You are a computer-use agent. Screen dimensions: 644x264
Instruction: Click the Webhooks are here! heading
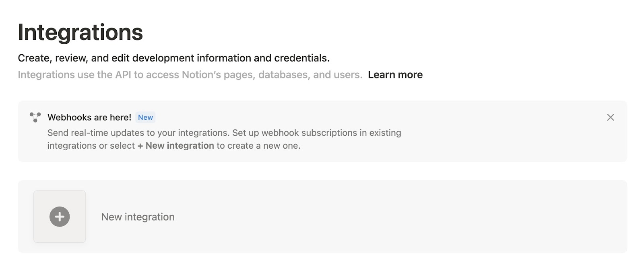click(89, 117)
